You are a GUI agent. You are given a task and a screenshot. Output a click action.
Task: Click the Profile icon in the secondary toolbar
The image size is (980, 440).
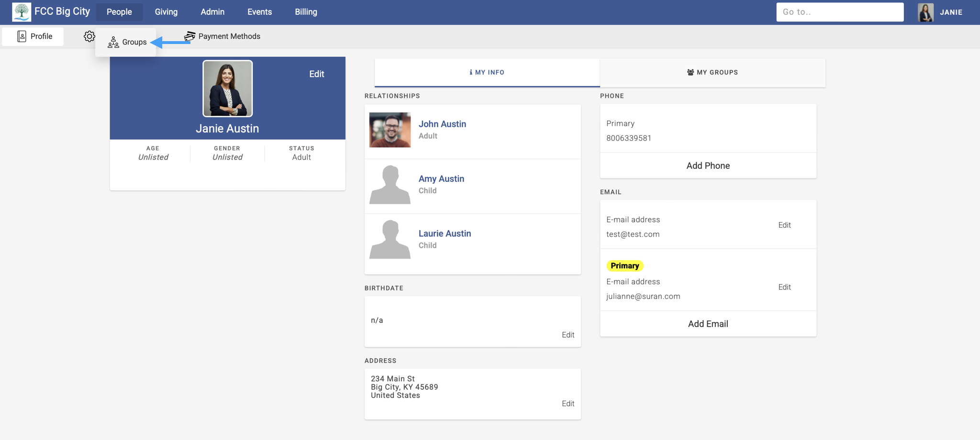pyautogui.click(x=22, y=36)
